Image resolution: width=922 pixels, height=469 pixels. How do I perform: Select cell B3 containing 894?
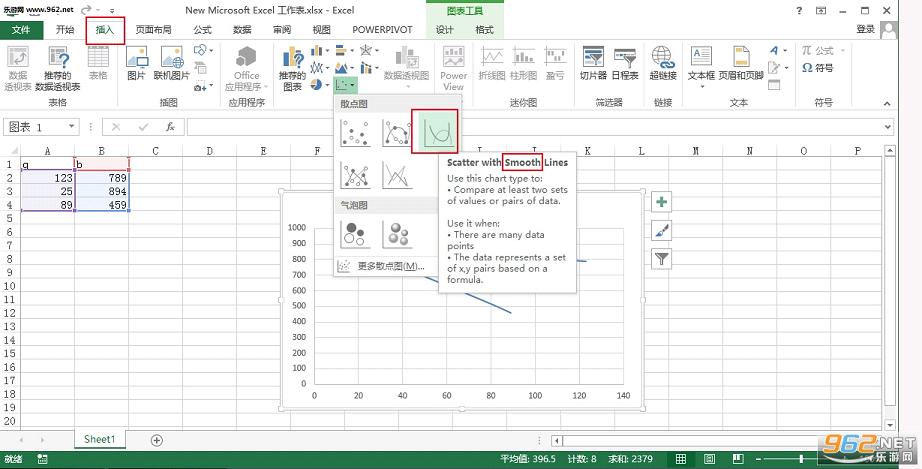102,192
